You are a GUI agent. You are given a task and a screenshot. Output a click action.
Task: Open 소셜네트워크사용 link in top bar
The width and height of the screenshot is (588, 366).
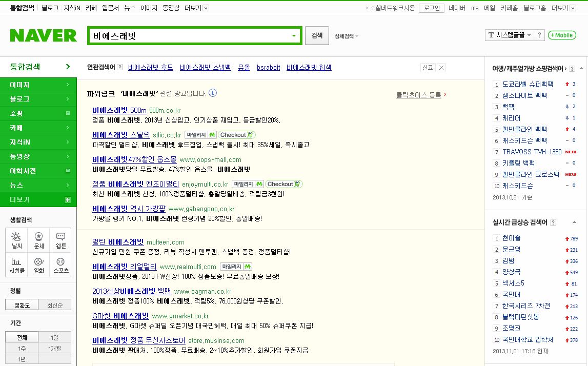392,8
